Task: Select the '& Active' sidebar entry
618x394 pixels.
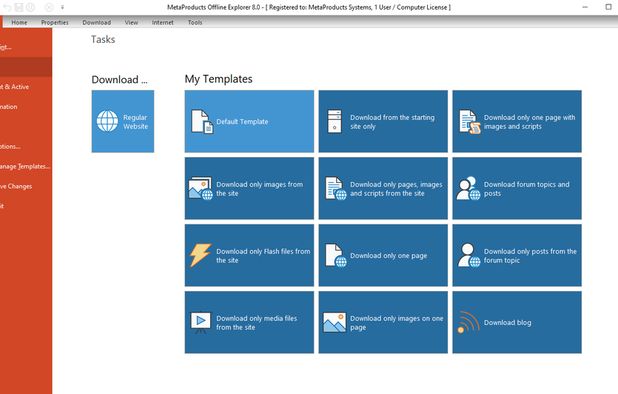Action: click(x=26, y=87)
